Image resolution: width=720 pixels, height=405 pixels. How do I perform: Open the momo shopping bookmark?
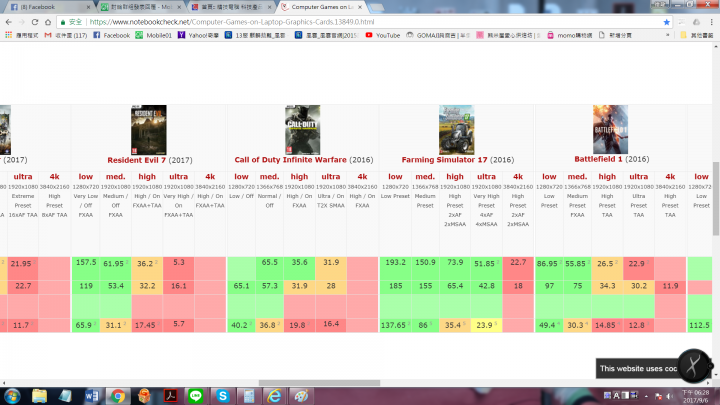(569, 35)
